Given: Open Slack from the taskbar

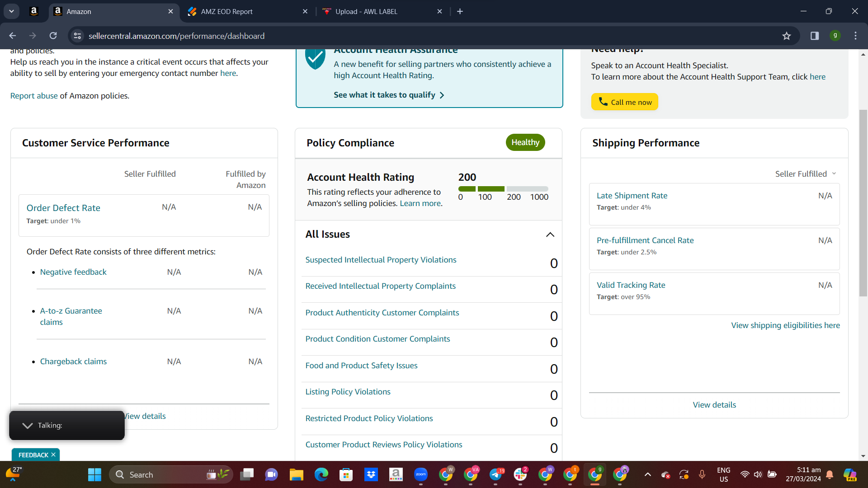Looking at the screenshot, I should [520, 474].
